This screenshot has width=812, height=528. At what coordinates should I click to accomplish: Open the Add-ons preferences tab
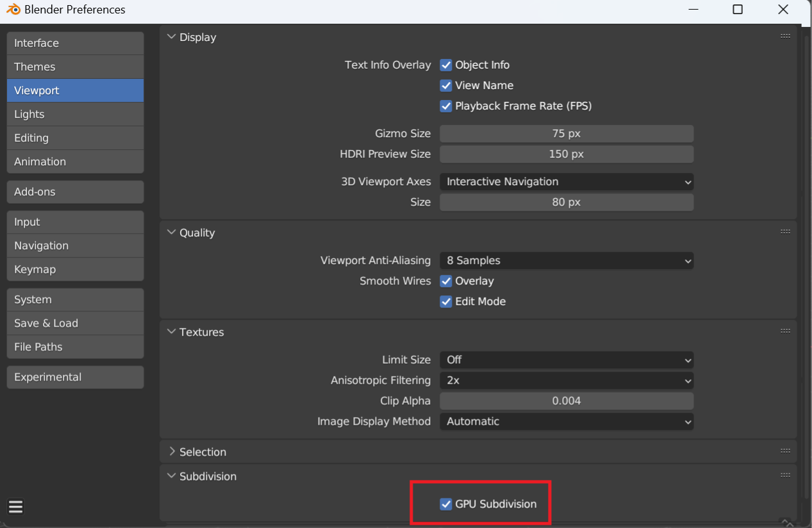click(75, 192)
